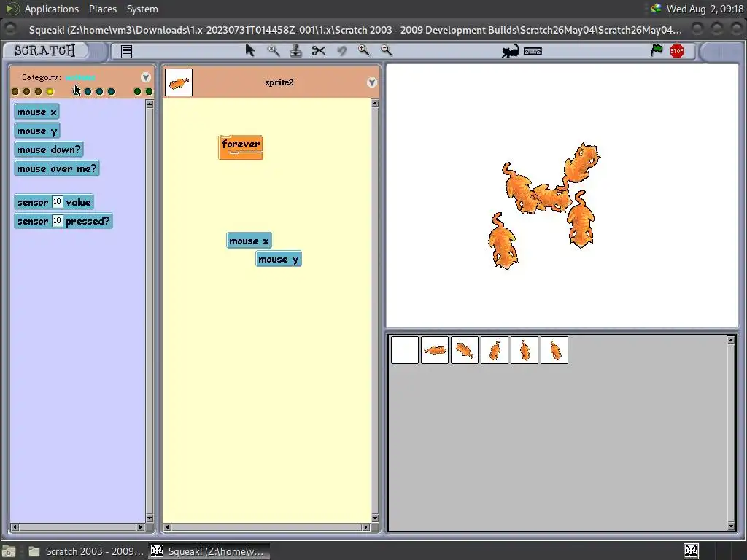Select the arrow pointer tool

point(250,50)
